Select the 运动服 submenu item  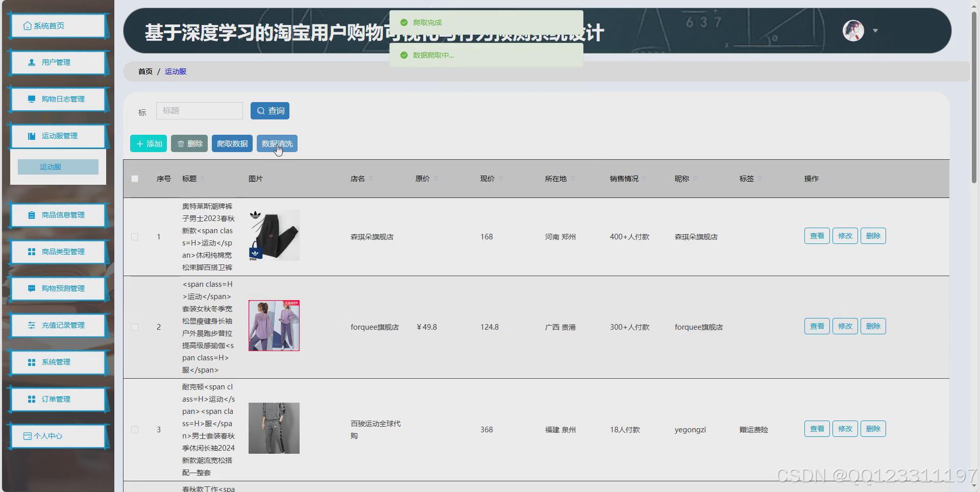(58, 167)
